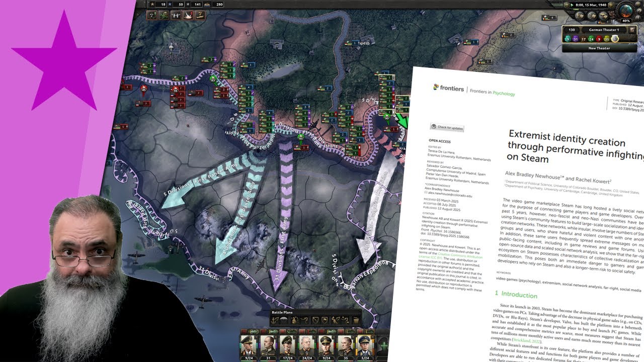Select the German Theater 1 name field
This screenshot has height=362, width=644.
[604, 30]
